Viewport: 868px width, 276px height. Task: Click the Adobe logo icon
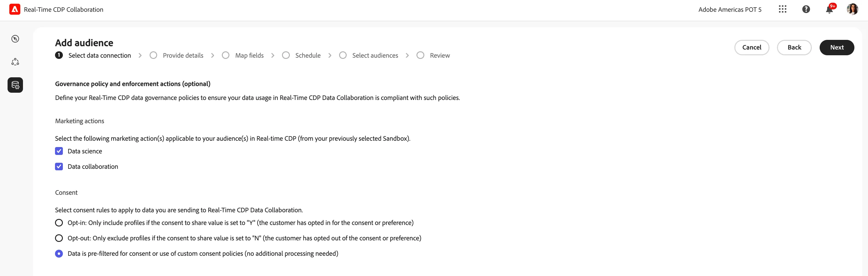point(15,9)
